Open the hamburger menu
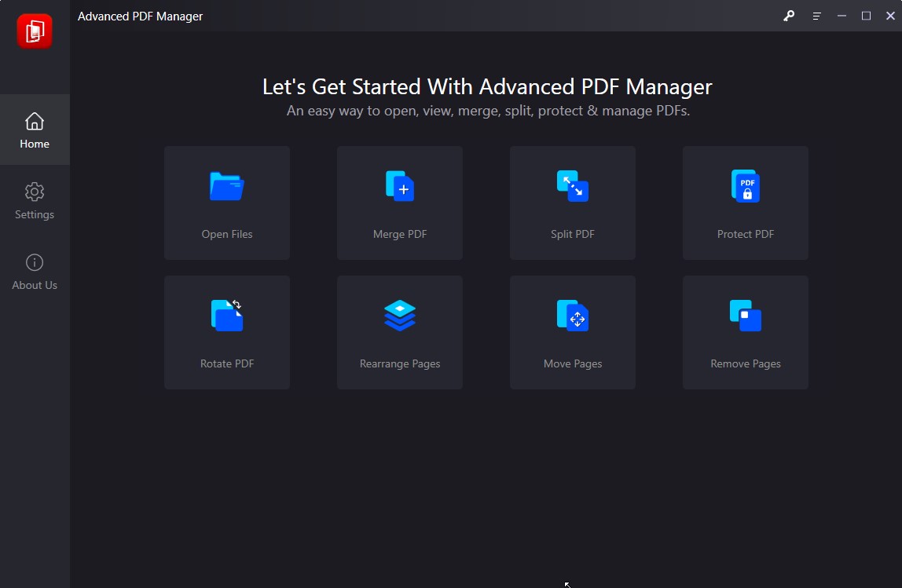The height and width of the screenshot is (588, 902). tap(816, 16)
